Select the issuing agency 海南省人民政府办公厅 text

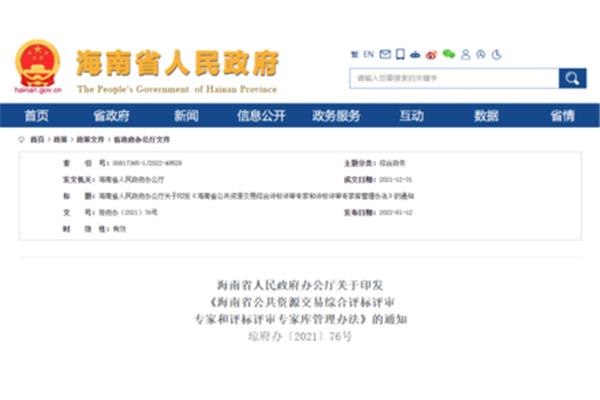[132, 180]
